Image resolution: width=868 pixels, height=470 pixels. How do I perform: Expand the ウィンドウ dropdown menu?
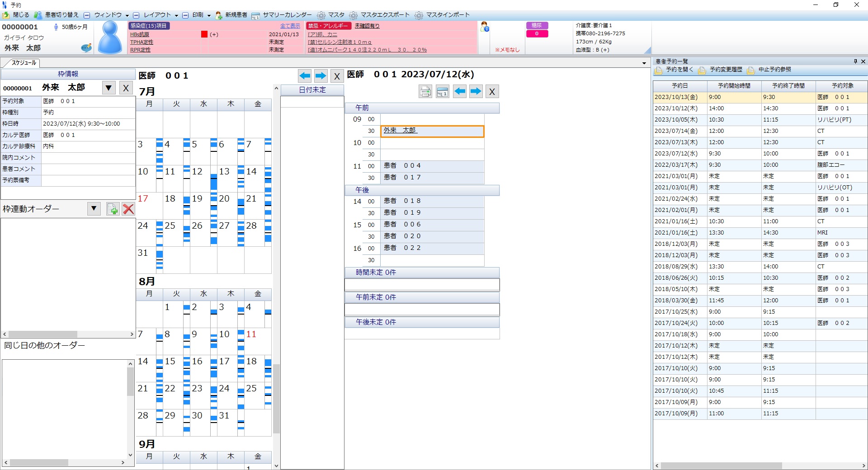[x=127, y=15]
